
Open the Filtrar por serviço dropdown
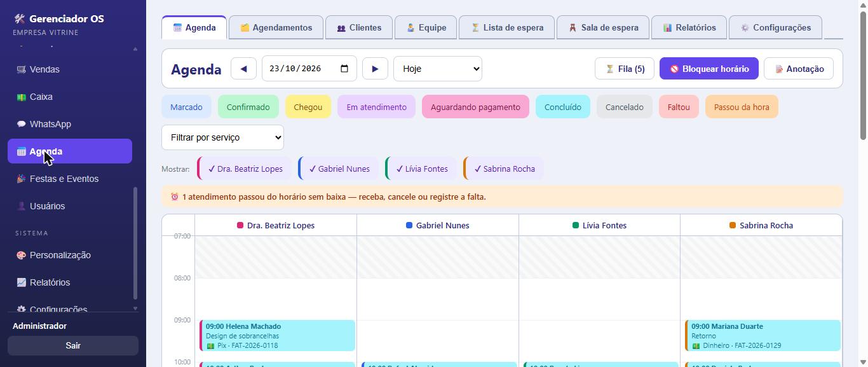222,137
